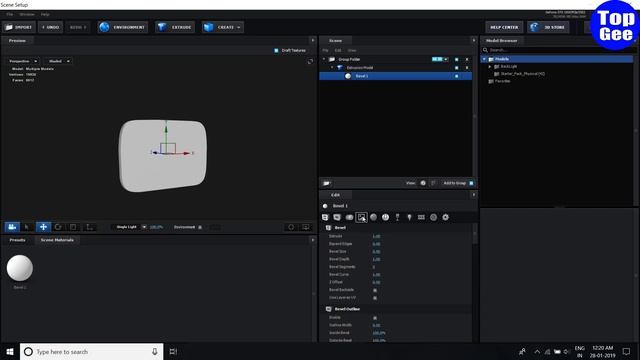
Task: Open the Window menu
Action: point(27,14)
